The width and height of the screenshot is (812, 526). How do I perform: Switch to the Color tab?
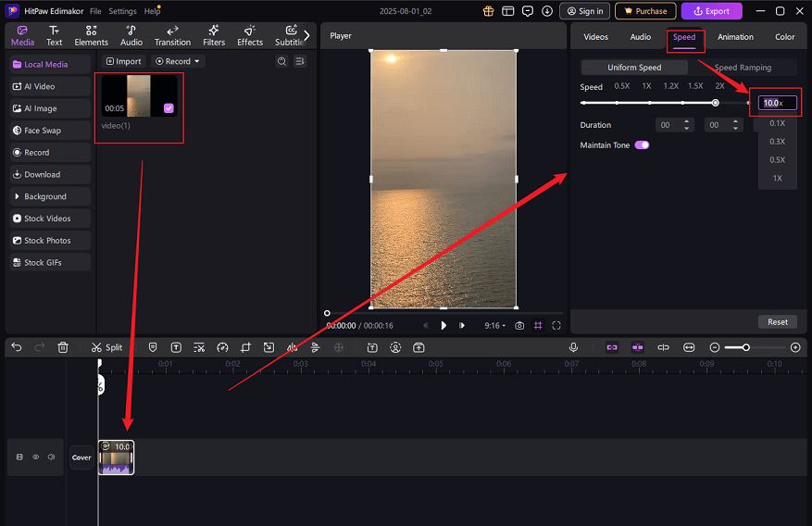[x=784, y=37]
